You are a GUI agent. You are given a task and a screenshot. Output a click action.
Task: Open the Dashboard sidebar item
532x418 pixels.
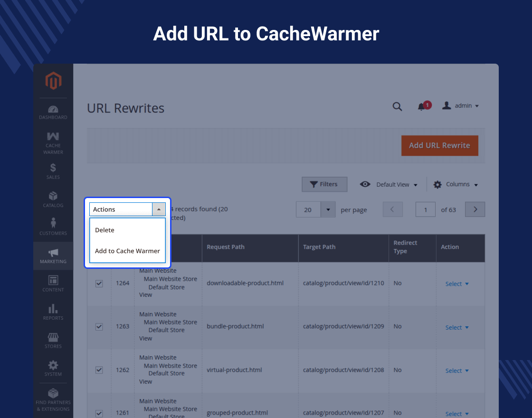pos(53,113)
